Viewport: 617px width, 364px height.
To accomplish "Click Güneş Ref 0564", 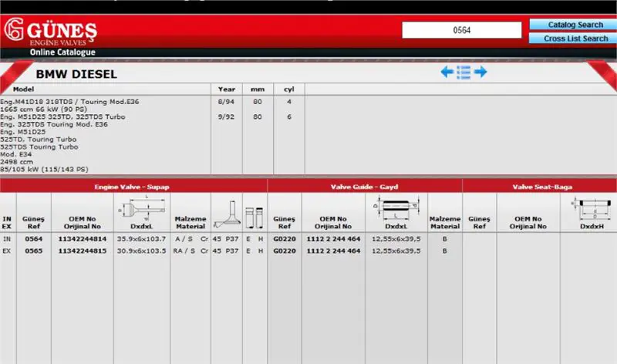I will [x=33, y=239].
